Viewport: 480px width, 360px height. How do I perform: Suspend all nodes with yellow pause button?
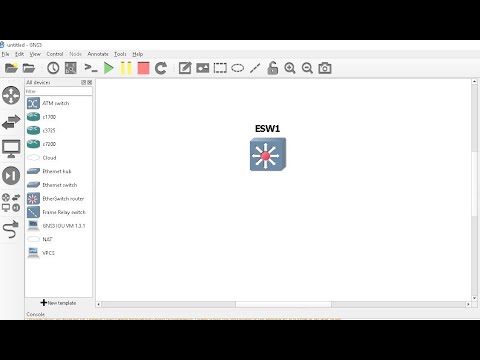[126, 68]
